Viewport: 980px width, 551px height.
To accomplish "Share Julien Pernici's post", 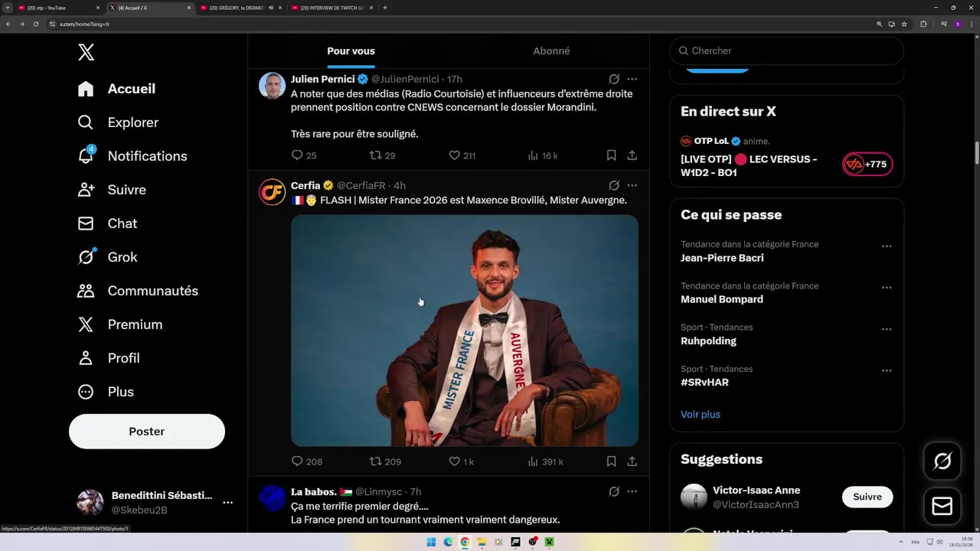I will (x=632, y=155).
